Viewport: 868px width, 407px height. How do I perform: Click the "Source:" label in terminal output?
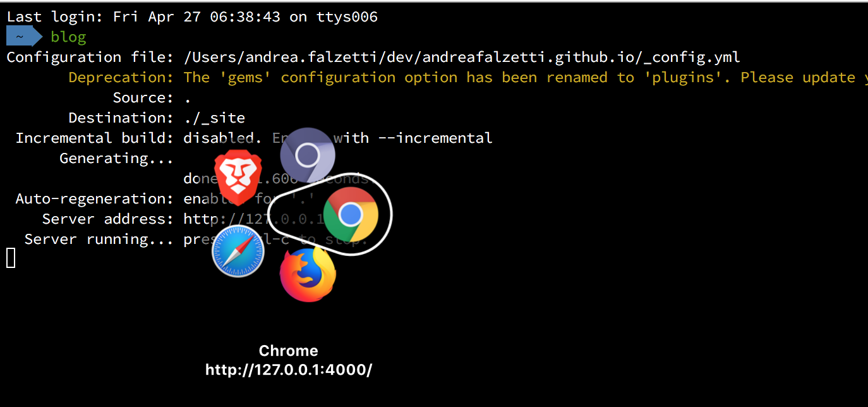(x=143, y=98)
